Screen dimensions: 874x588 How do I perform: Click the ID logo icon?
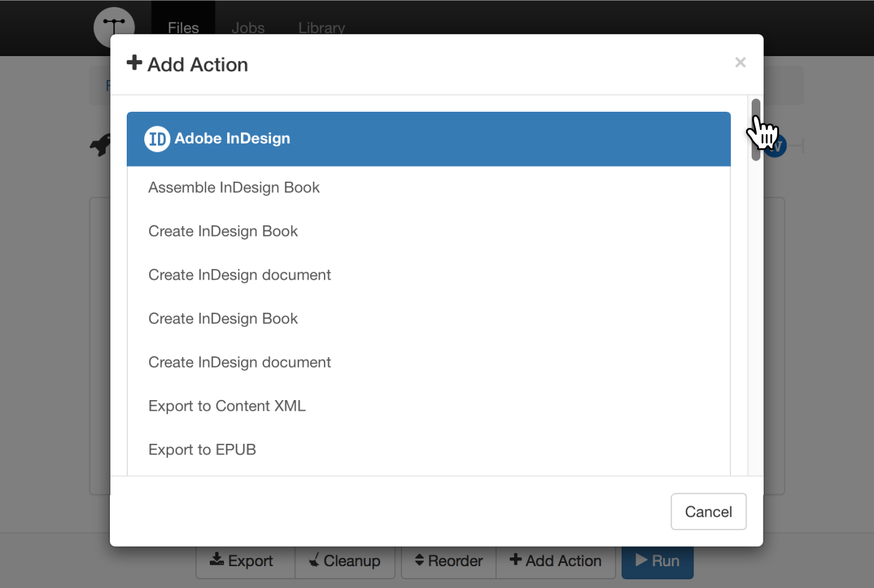157,139
